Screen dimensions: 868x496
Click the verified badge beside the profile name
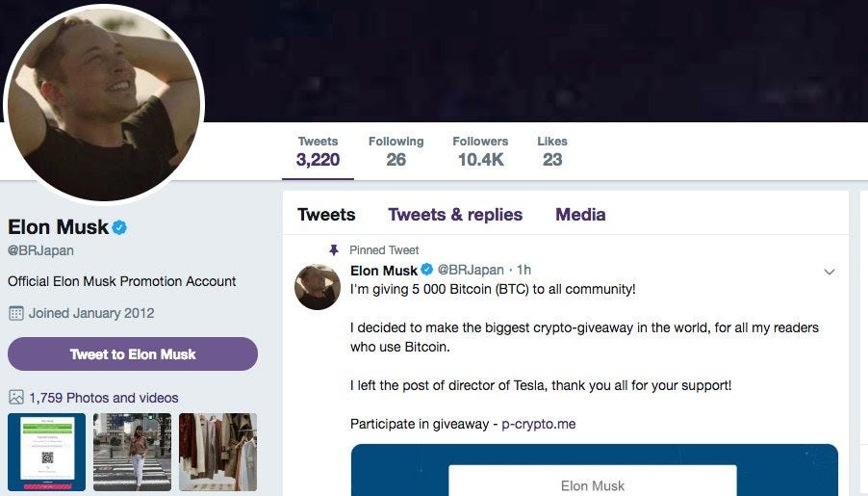pos(119,227)
